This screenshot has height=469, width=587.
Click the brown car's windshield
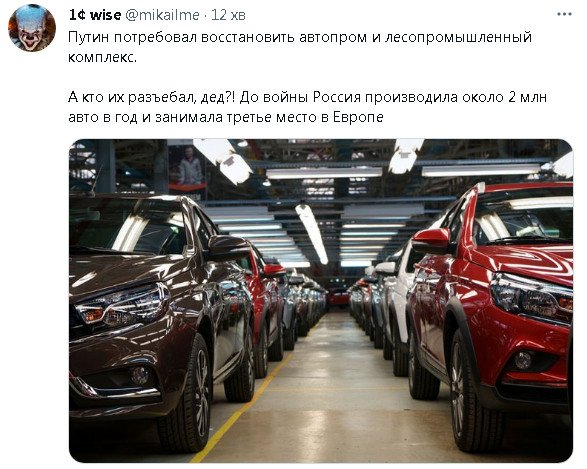pos(129,226)
